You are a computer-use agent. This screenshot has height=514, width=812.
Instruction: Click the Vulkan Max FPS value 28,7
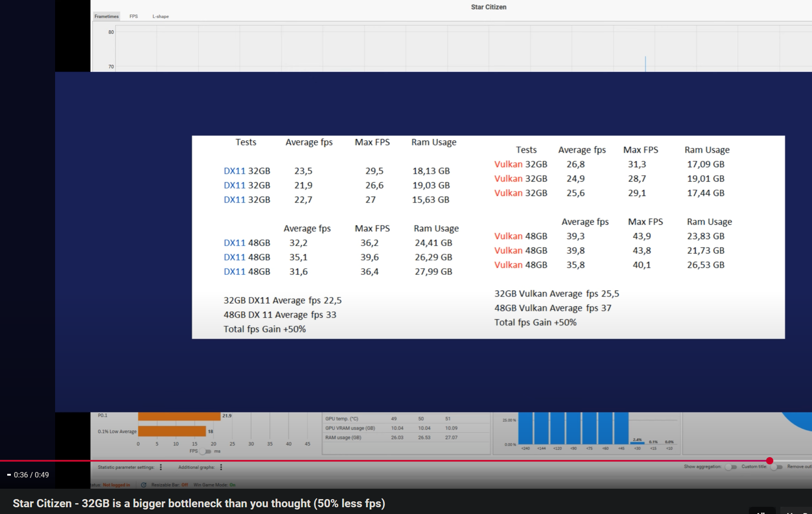(637, 179)
